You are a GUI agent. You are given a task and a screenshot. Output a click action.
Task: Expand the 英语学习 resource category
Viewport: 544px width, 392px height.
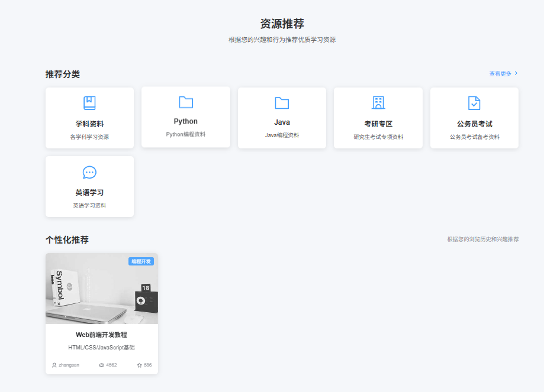point(89,187)
